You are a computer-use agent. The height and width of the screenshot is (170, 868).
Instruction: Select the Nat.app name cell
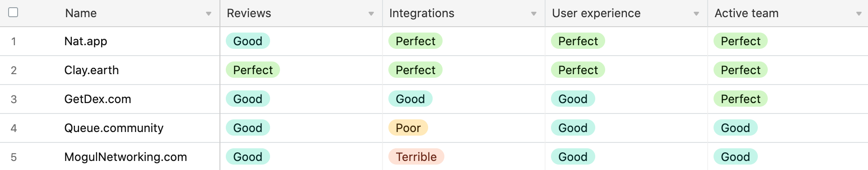coord(86,41)
